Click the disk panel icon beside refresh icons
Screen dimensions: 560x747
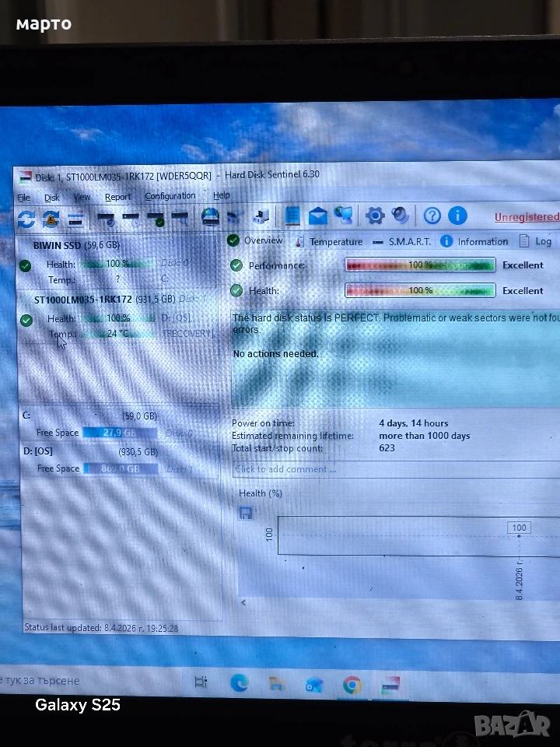pos(75,220)
